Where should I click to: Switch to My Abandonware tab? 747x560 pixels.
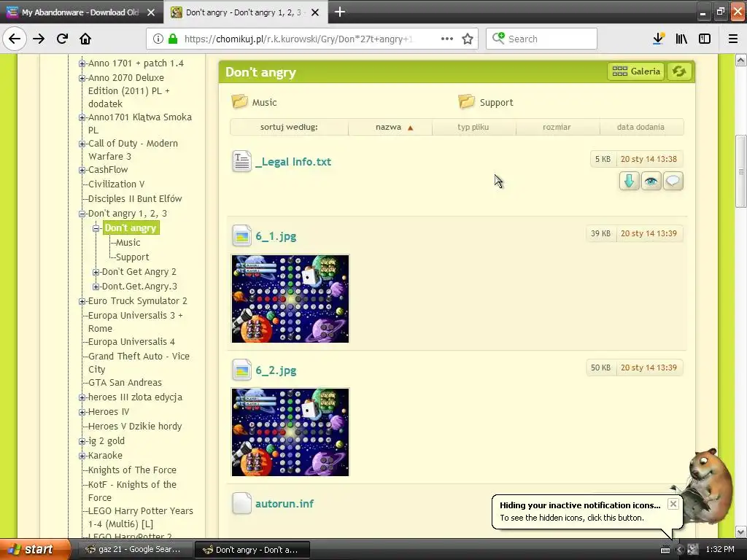(81, 12)
